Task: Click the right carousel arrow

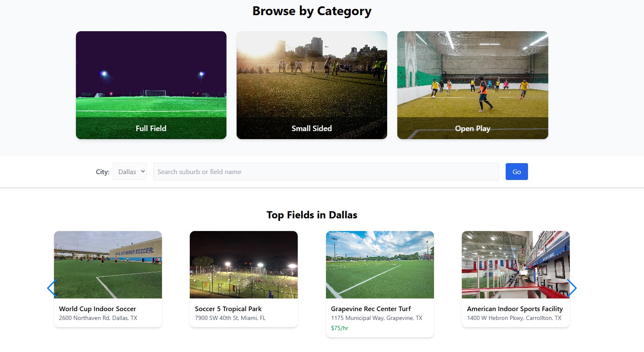Action: [x=572, y=288]
